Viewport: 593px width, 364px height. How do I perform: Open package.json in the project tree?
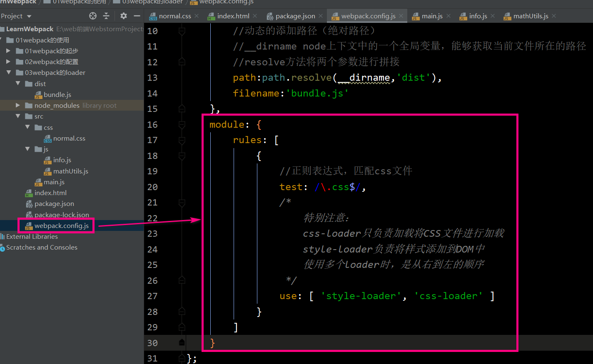tap(54, 203)
